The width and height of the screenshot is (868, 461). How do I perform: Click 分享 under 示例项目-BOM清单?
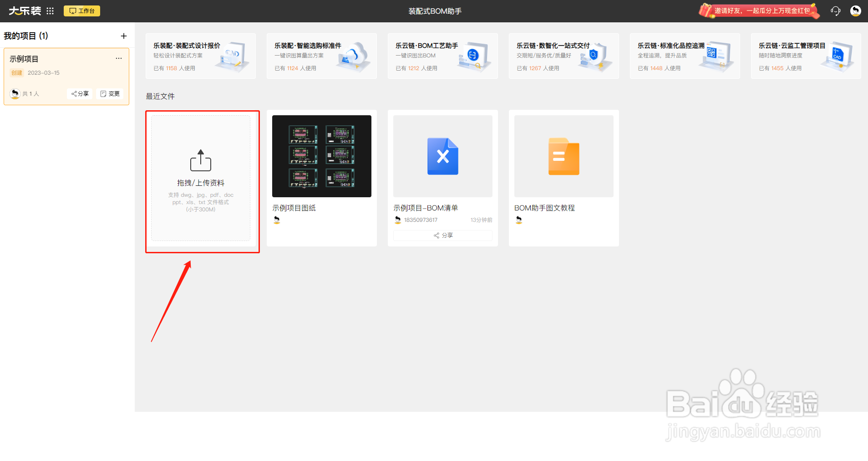(x=443, y=236)
